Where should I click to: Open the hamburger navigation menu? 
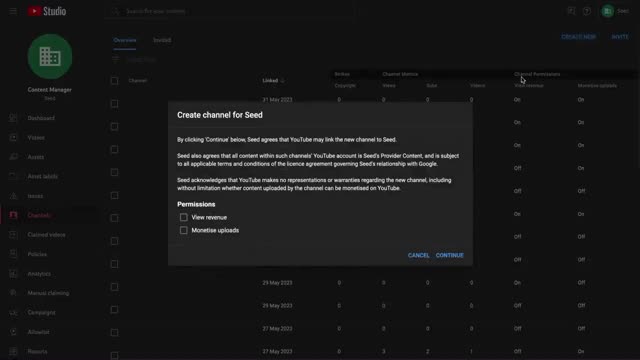13,11
